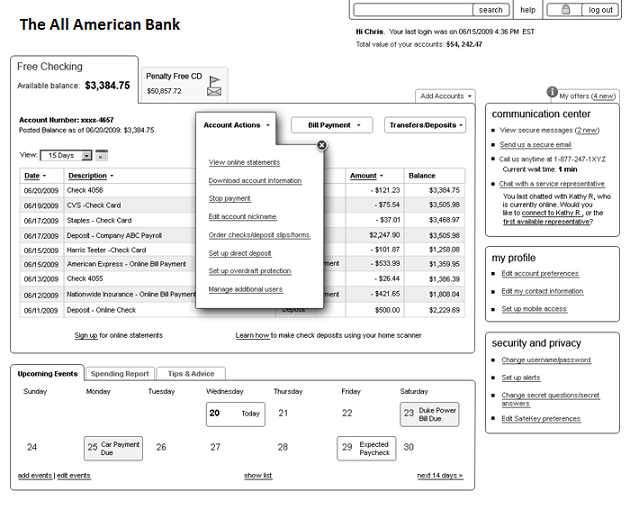Open the 15 Days view dropdown

(x=66, y=155)
